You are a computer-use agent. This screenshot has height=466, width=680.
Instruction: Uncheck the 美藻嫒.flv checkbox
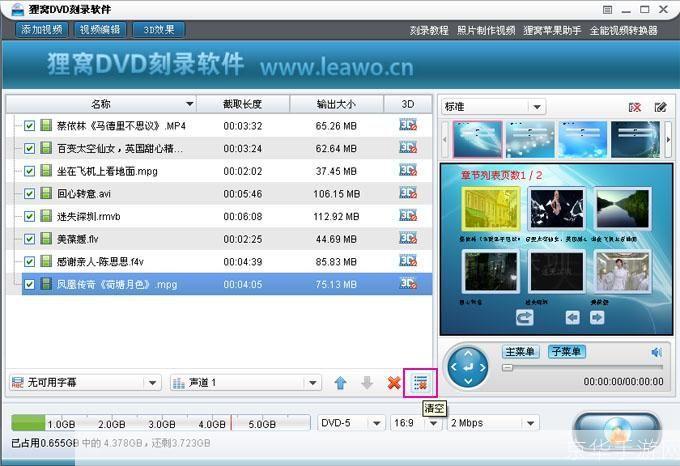29,239
